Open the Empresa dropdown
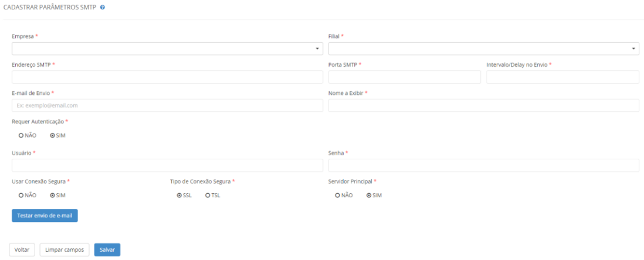Screen dimensions: 644x260 [x=167, y=49]
